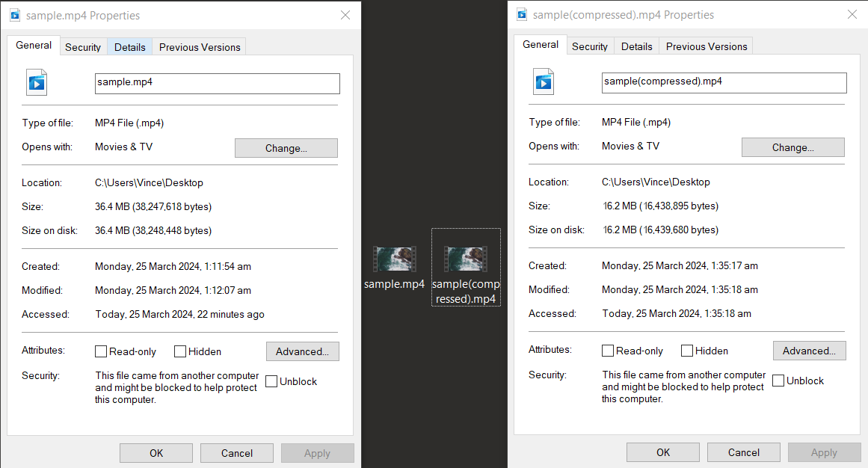The height and width of the screenshot is (468, 868).
Task: Enable the Hidden attribute for sample(compressed).mp4
Action: point(686,350)
